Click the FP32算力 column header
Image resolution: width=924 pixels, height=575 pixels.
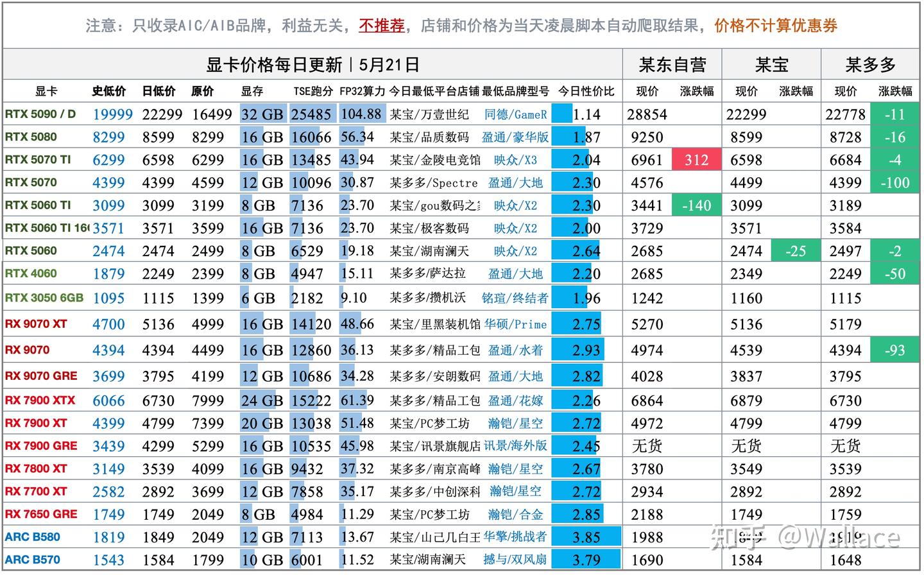point(362,91)
